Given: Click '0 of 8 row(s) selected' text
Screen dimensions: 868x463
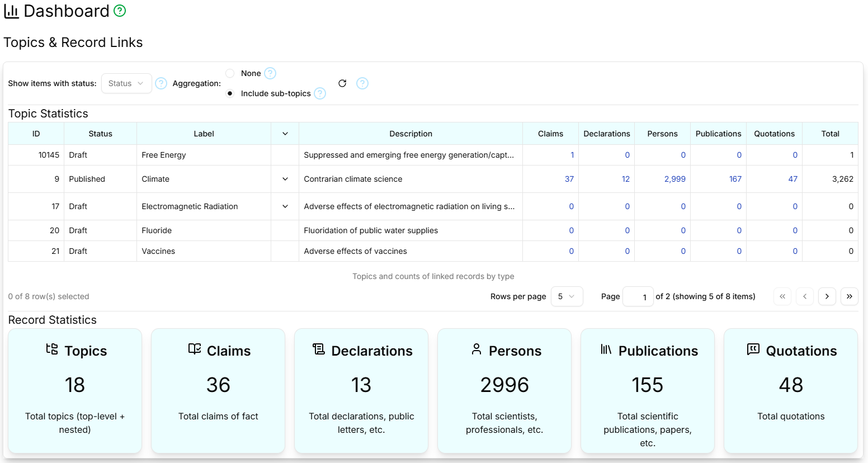Looking at the screenshot, I should point(49,296).
